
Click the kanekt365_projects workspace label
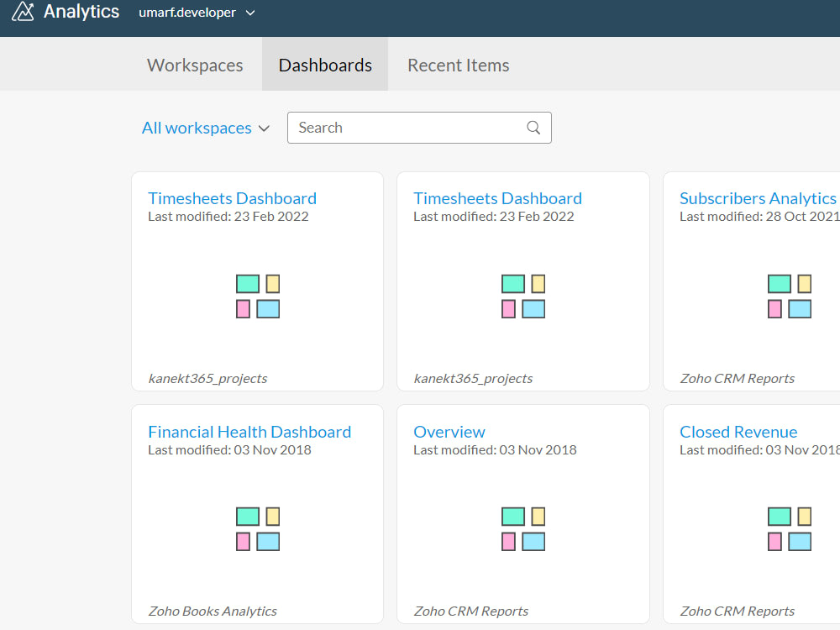(207, 378)
